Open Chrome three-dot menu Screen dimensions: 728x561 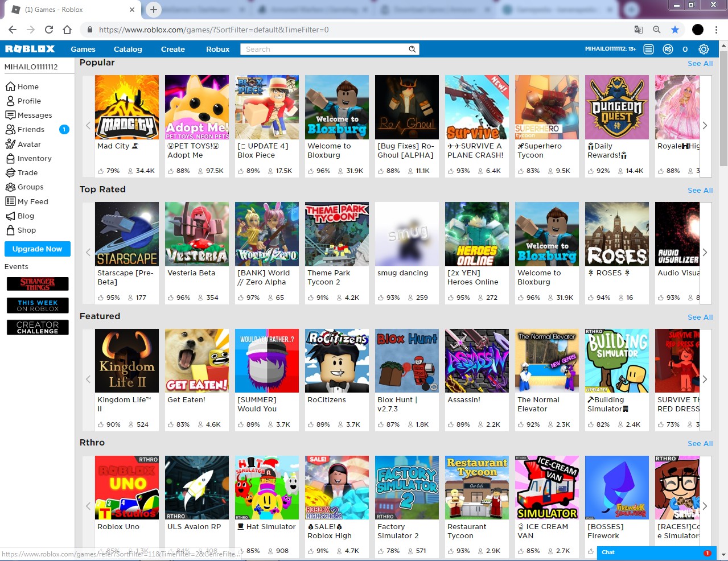(717, 30)
